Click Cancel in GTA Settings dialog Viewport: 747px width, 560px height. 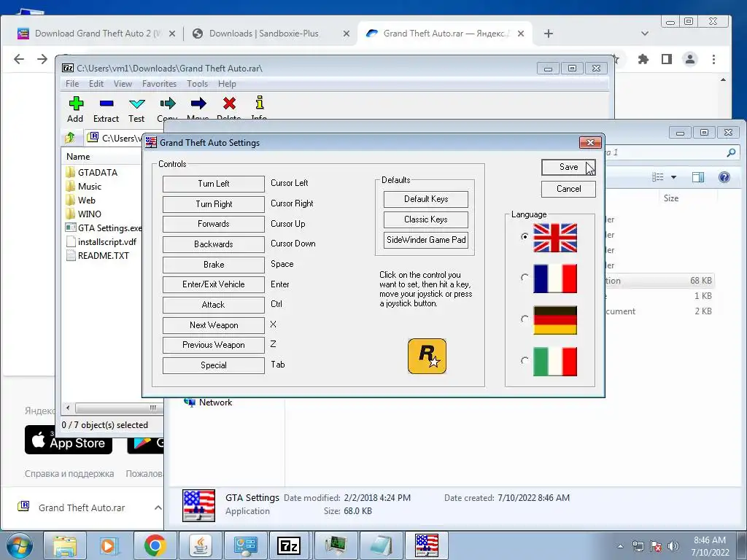tap(568, 189)
